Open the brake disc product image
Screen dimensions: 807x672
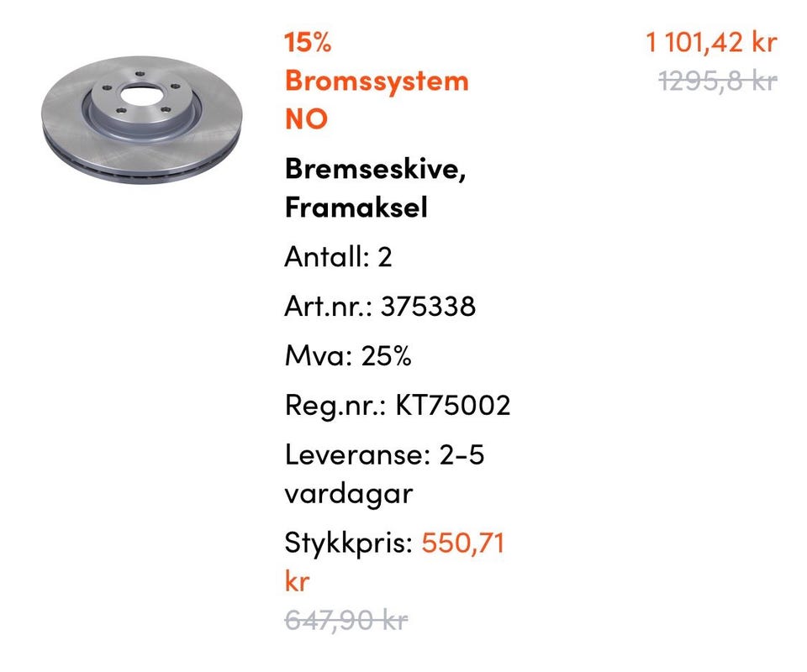click(x=141, y=120)
